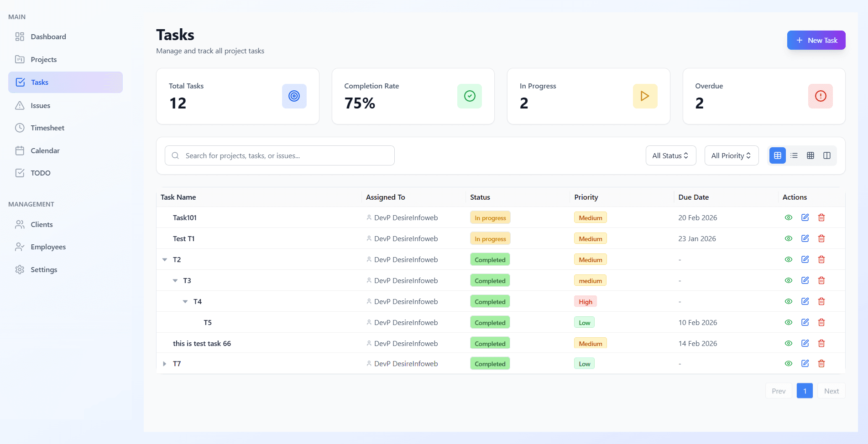The width and height of the screenshot is (868, 444).
Task: Open the All Priority filter dropdown
Action: coord(731,155)
